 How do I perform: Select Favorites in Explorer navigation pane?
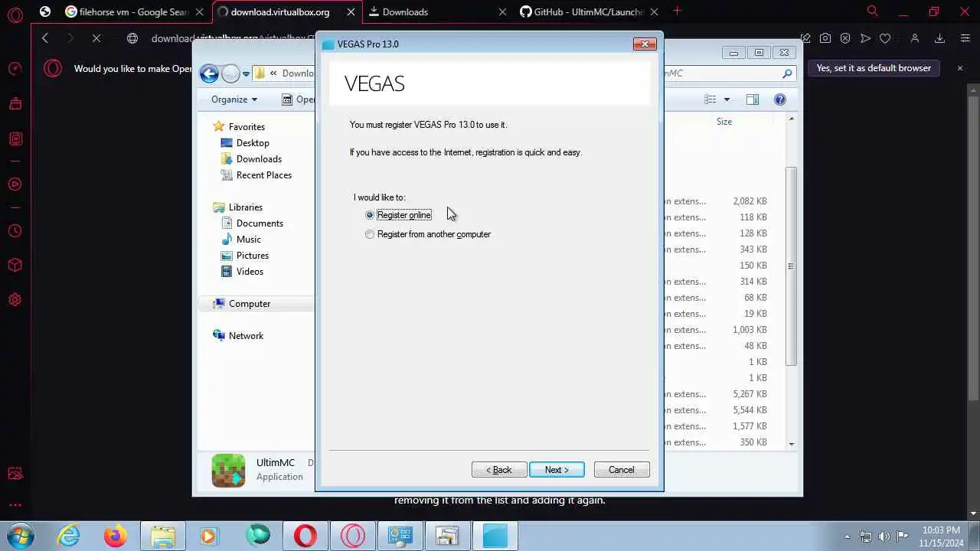pyautogui.click(x=247, y=127)
